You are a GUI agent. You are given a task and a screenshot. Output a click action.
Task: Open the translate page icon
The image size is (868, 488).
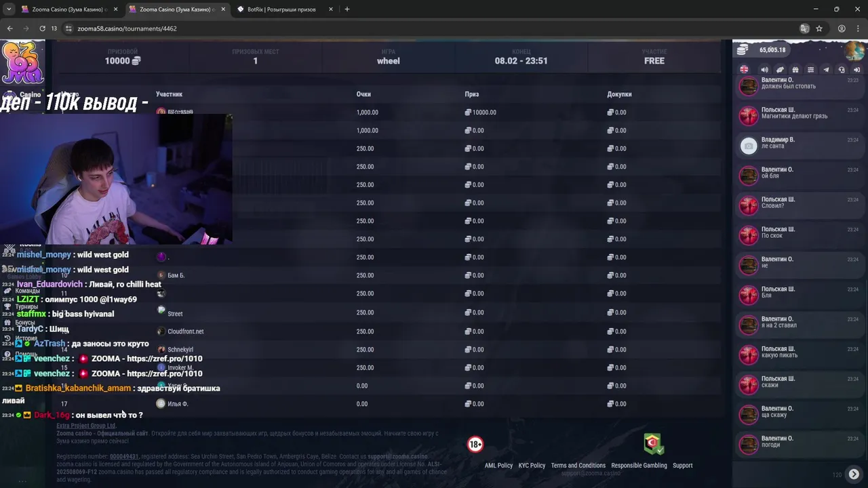[804, 28]
